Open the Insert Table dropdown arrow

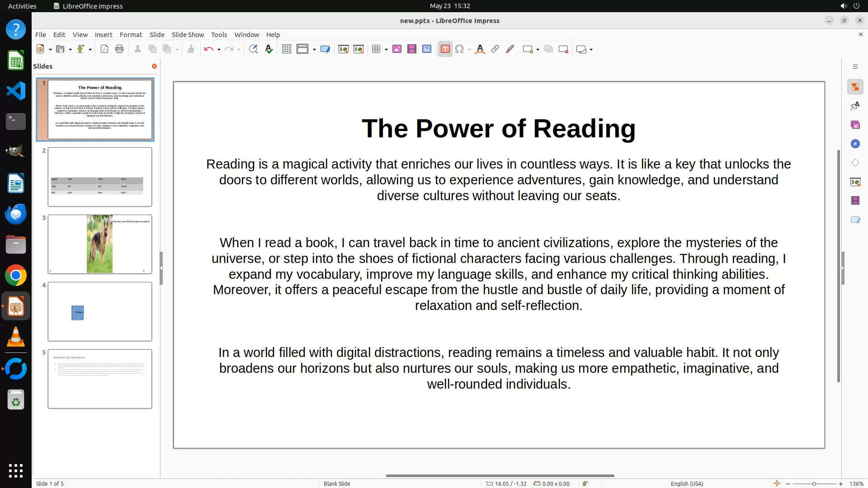click(x=386, y=49)
